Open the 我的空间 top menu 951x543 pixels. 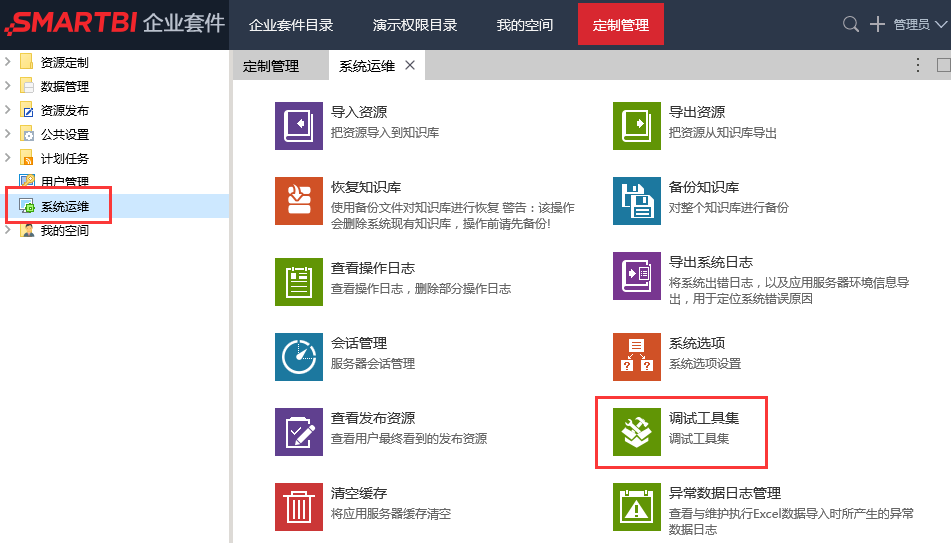525,25
